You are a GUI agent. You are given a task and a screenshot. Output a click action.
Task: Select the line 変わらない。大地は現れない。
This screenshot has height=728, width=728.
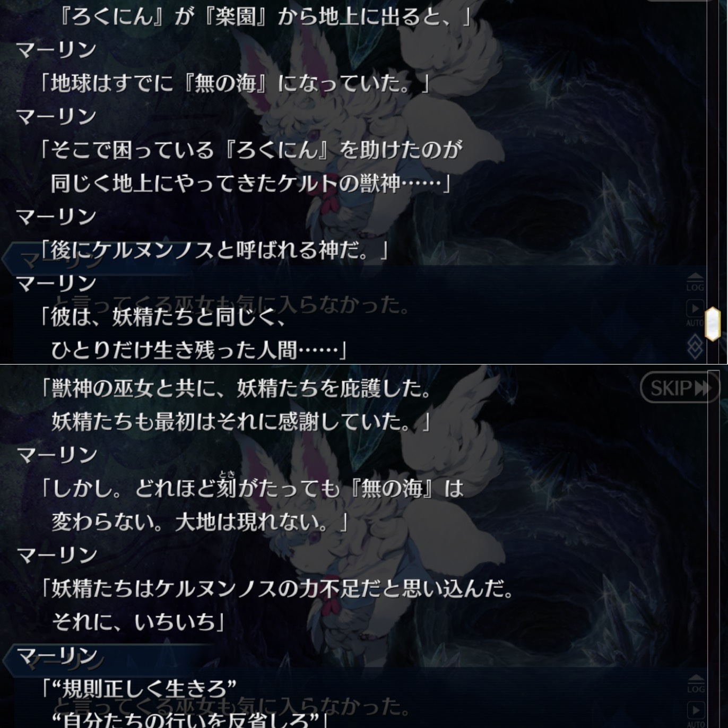pos(199,522)
